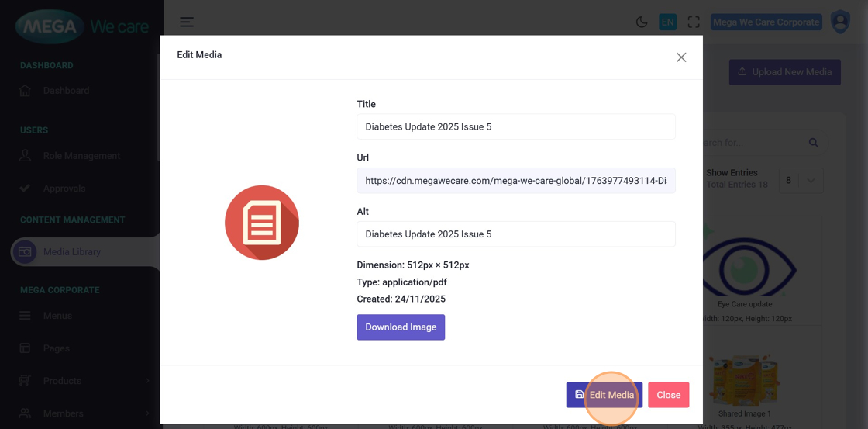
Task: Click the Alt text input field
Action: (515, 234)
